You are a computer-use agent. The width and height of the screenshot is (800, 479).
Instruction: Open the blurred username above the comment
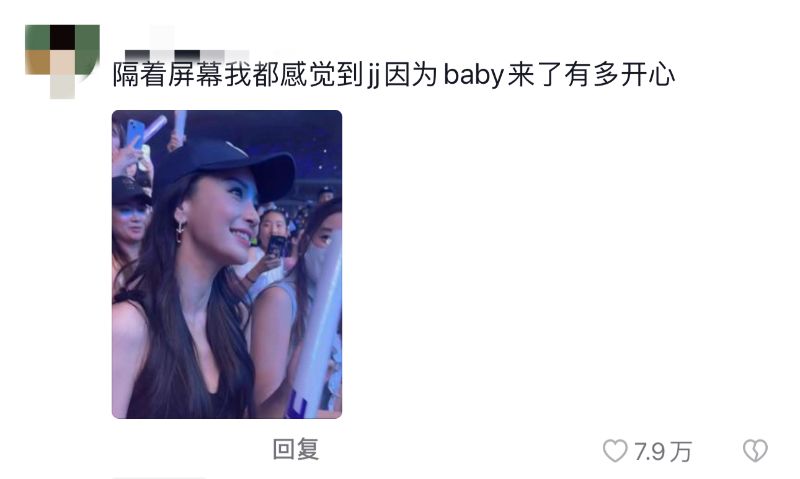click(187, 55)
